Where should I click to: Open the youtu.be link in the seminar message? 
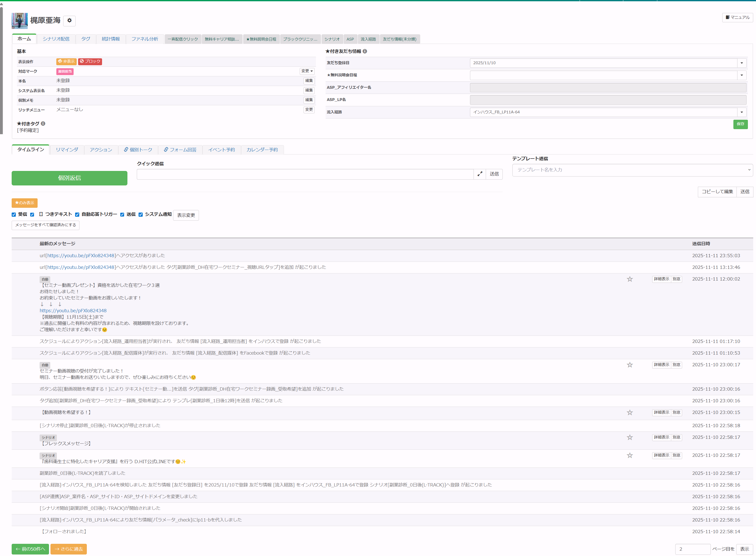(x=73, y=311)
